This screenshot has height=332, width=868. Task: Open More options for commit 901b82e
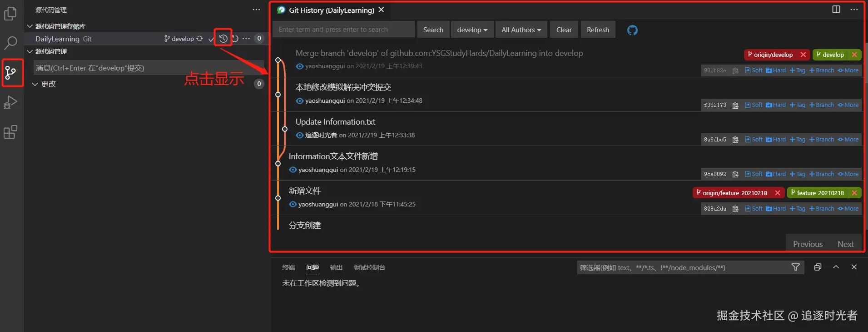click(x=848, y=70)
